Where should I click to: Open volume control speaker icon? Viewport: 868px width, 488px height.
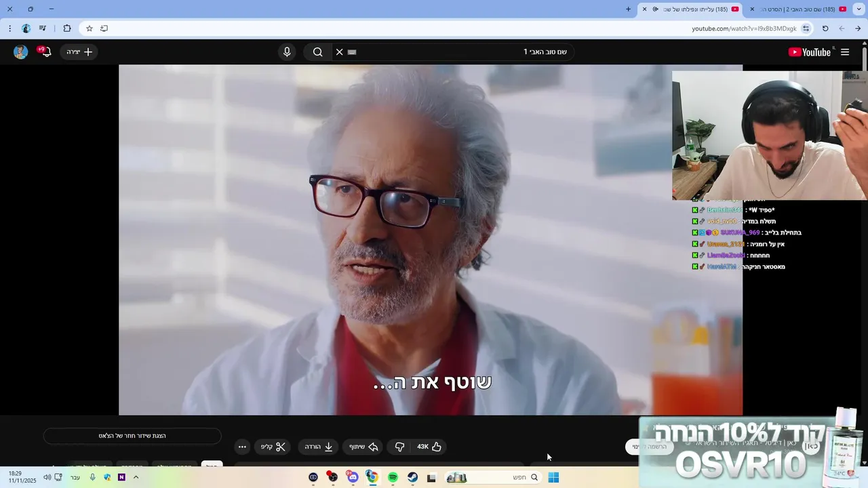[x=47, y=477]
